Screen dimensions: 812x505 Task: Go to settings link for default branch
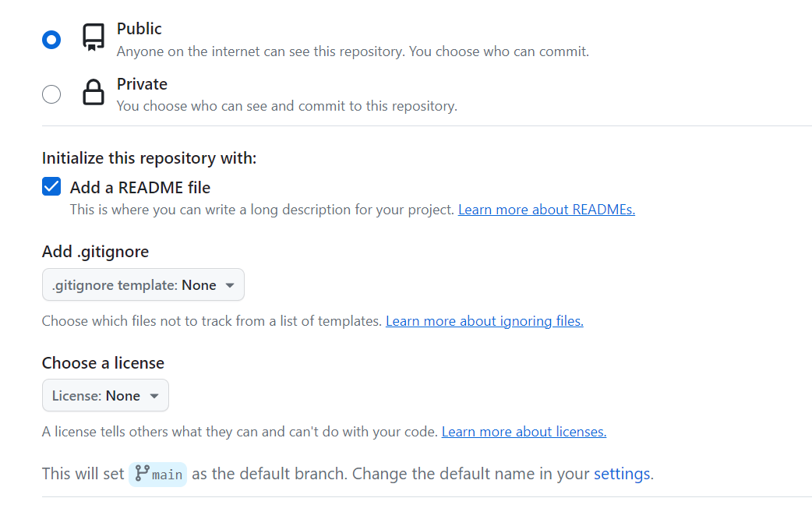[622, 474]
